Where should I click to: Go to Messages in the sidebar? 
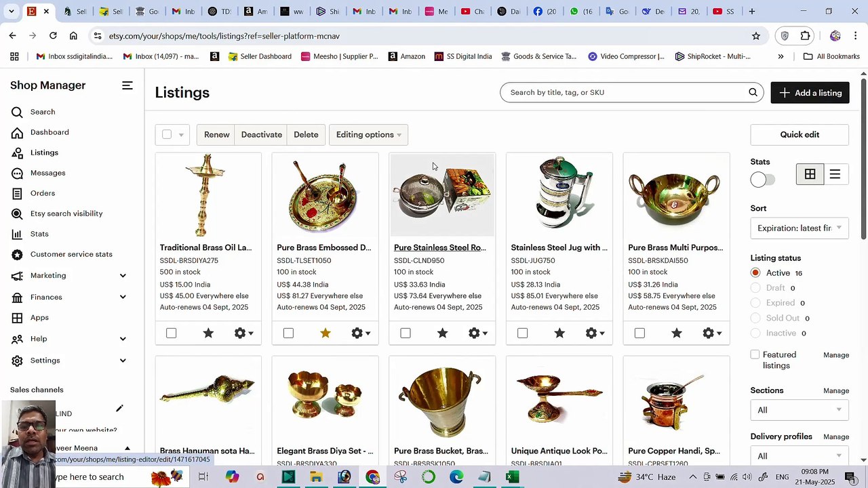(47, 173)
